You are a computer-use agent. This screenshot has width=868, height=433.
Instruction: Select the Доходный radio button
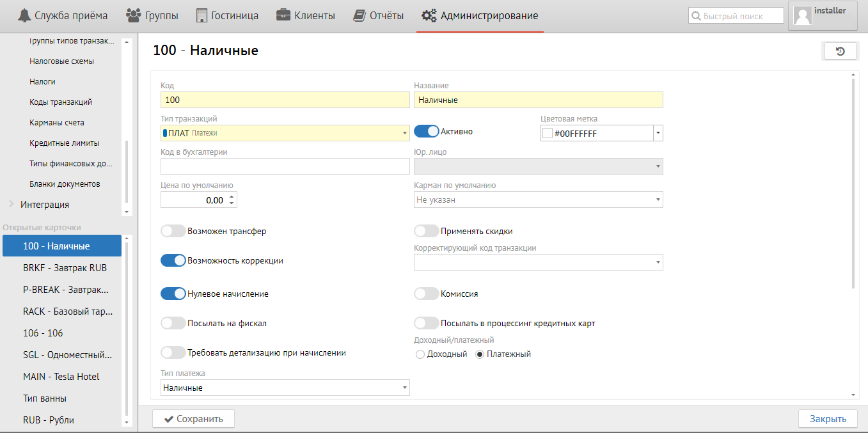pyautogui.click(x=420, y=354)
